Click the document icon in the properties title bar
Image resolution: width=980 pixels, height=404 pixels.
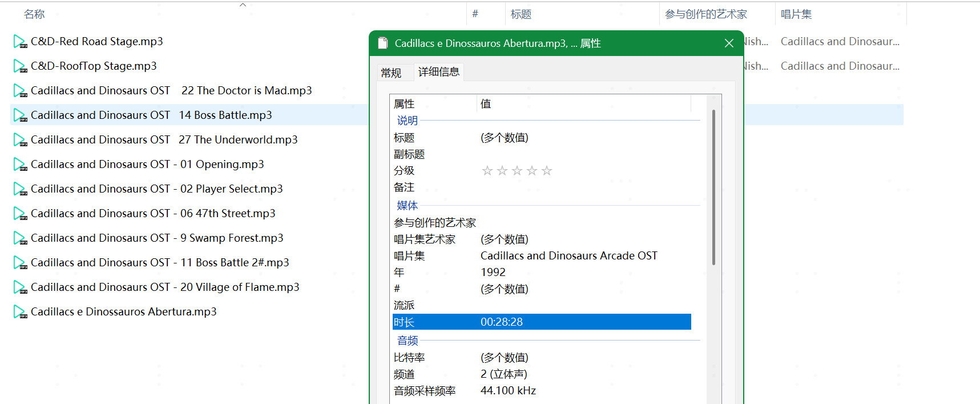pyautogui.click(x=383, y=43)
